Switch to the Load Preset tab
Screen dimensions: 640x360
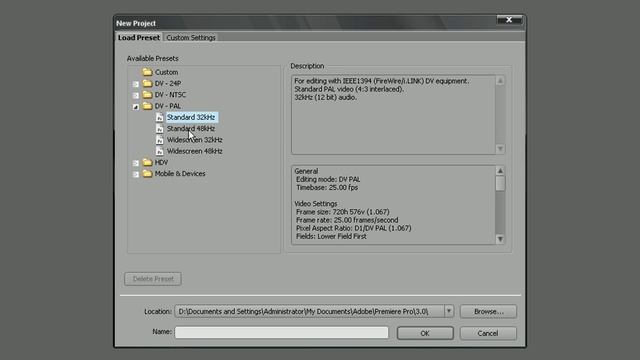pos(139,38)
